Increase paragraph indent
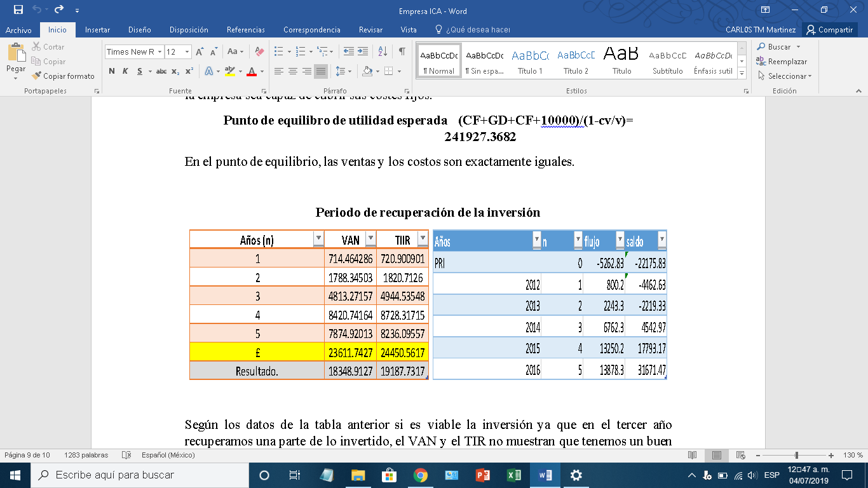Screen dimensions: 868x488 pyautogui.click(x=362, y=51)
